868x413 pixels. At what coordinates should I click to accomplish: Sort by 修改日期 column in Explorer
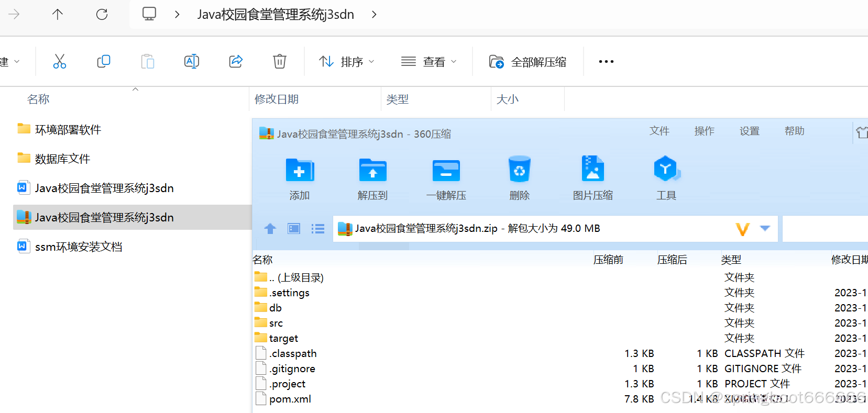[277, 99]
